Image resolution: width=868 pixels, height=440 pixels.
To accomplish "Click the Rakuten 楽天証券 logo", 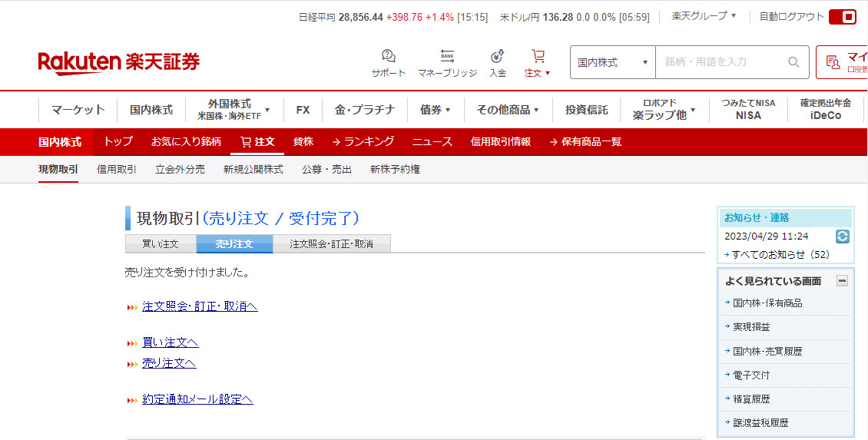I will (x=118, y=62).
